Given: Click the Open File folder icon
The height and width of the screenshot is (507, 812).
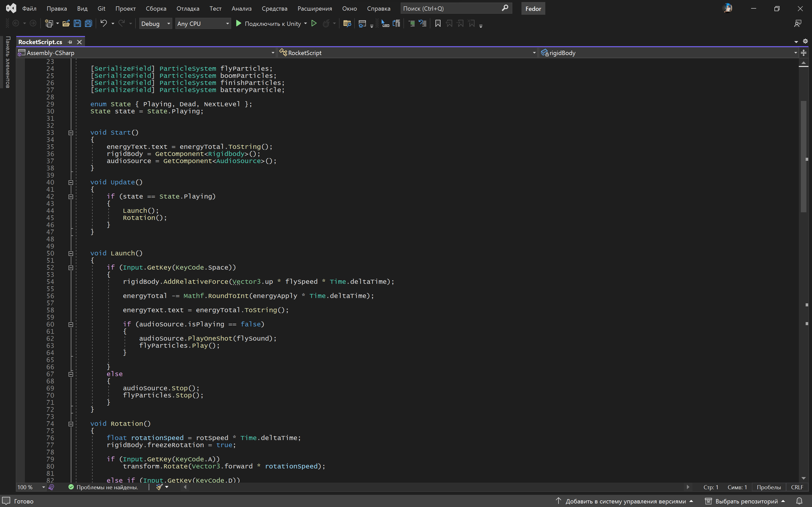Looking at the screenshot, I should click(x=66, y=24).
